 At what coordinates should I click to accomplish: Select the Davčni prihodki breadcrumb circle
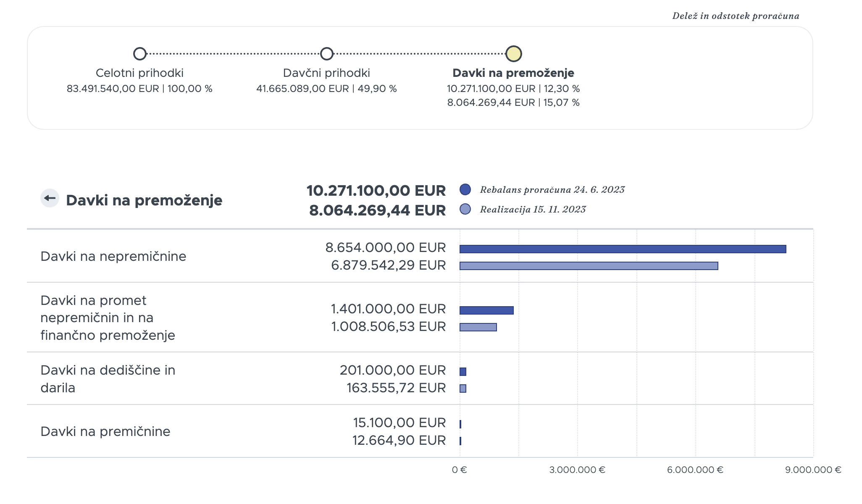[x=327, y=54]
